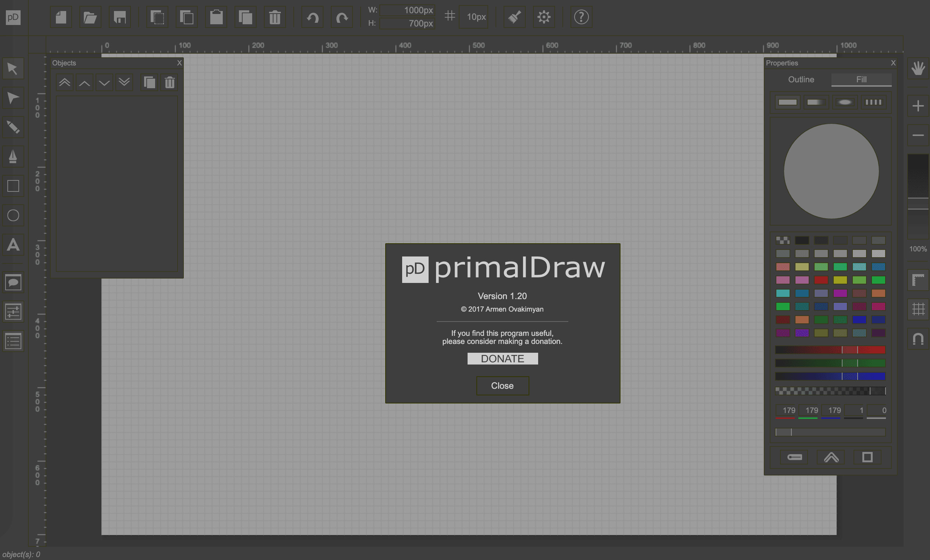Image resolution: width=930 pixels, height=560 pixels.
Task: Switch to the Fill tab
Action: point(861,80)
